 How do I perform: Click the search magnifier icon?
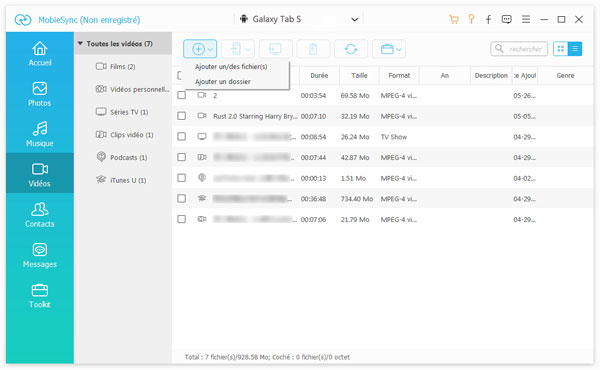pos(499,49)
